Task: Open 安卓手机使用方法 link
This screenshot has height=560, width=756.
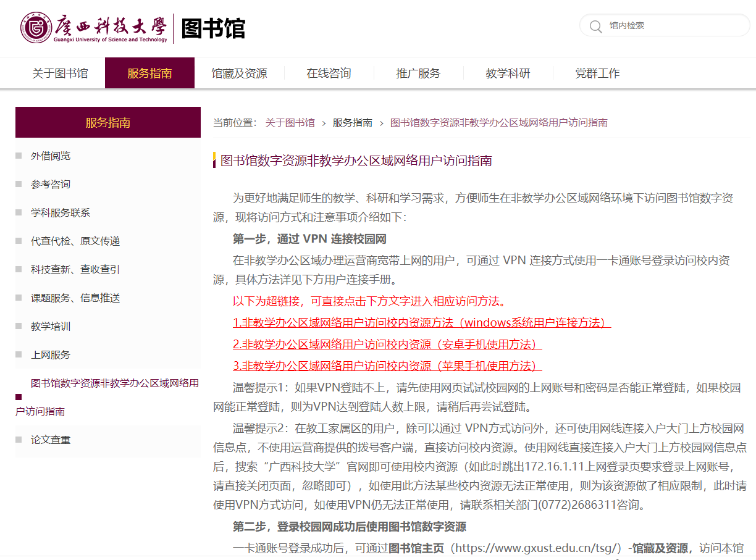Action: tap(387, 344)
